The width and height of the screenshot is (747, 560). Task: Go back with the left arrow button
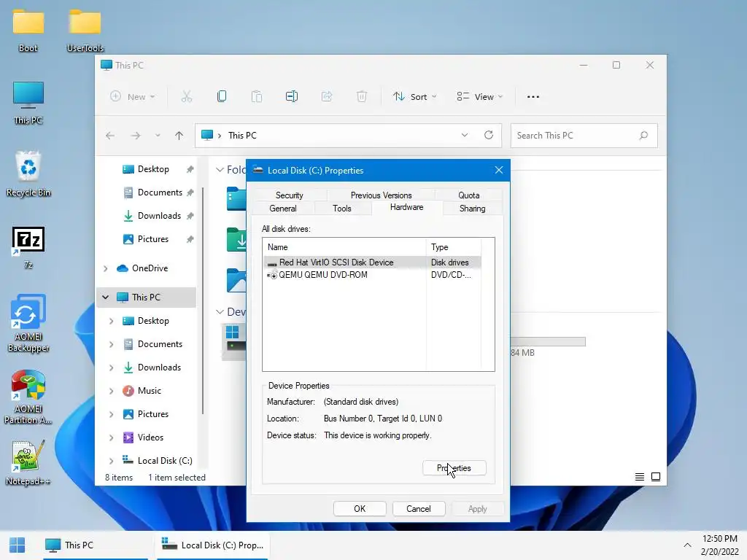pyautogui.click(x=110, y=136)
